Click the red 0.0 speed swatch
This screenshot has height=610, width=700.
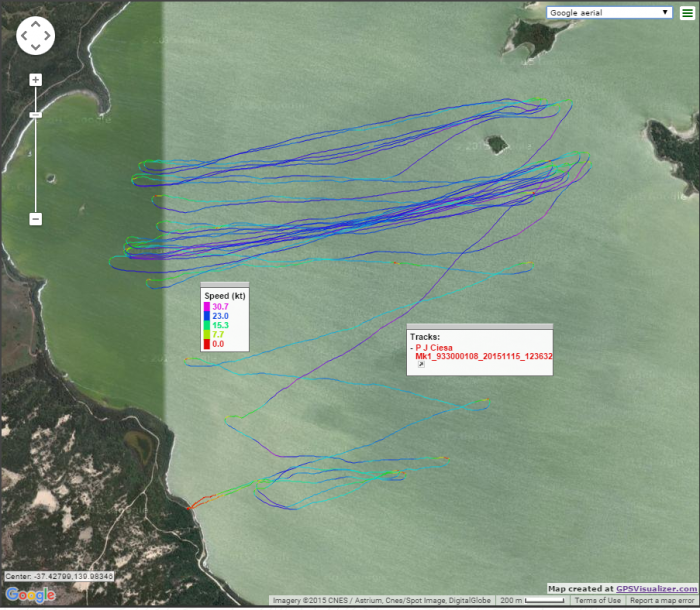[207, 343]
